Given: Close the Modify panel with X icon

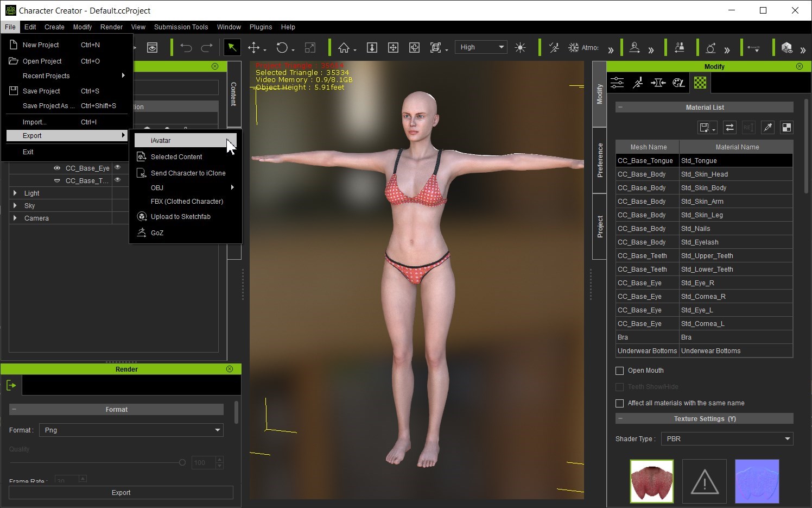Looking at the screenshot, I should (800, 66).
